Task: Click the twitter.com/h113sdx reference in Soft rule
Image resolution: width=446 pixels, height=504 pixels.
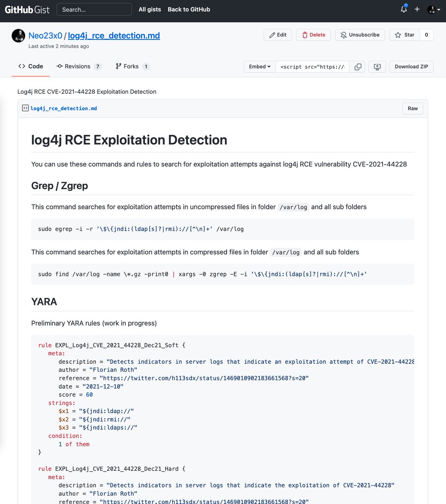Action: (x=204, y=378)
